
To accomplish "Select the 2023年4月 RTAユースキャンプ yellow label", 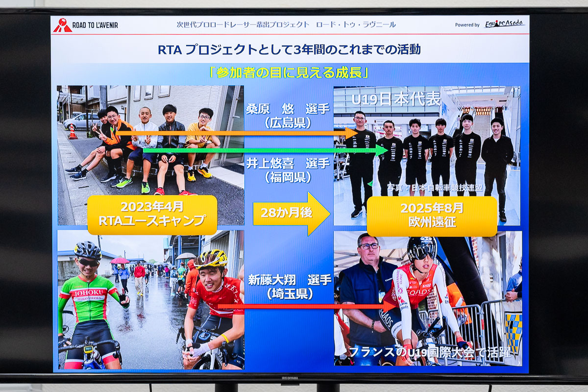I will (x=152, y=215).
